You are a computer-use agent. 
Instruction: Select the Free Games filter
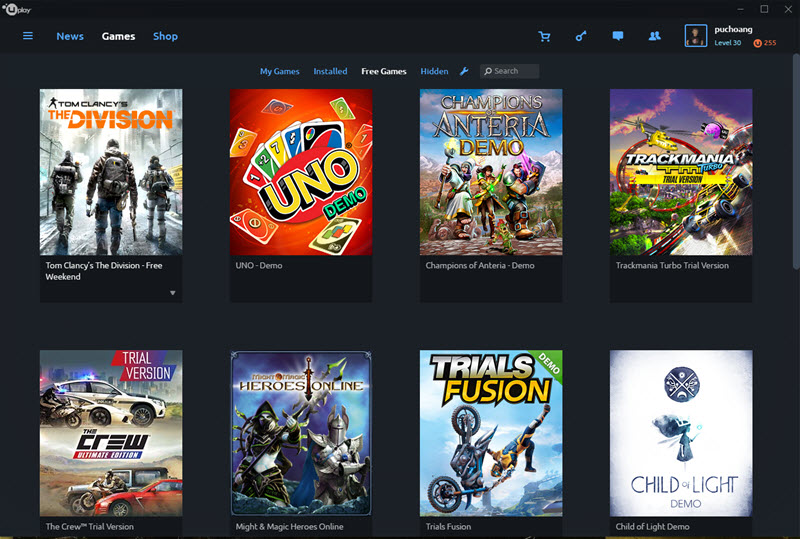click(384, 71)
